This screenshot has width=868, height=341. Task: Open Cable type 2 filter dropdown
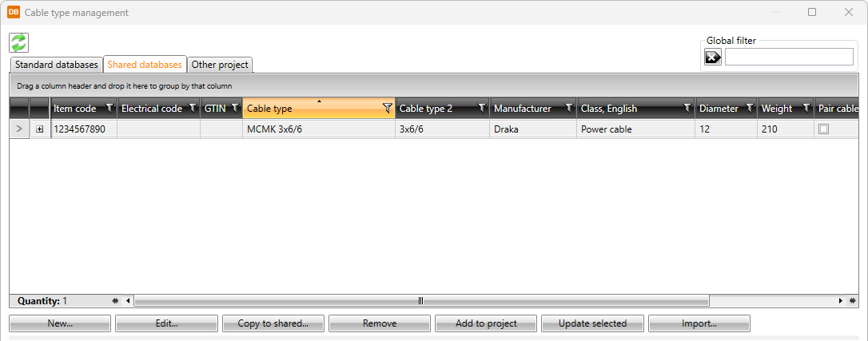click(x=481, y=109)
